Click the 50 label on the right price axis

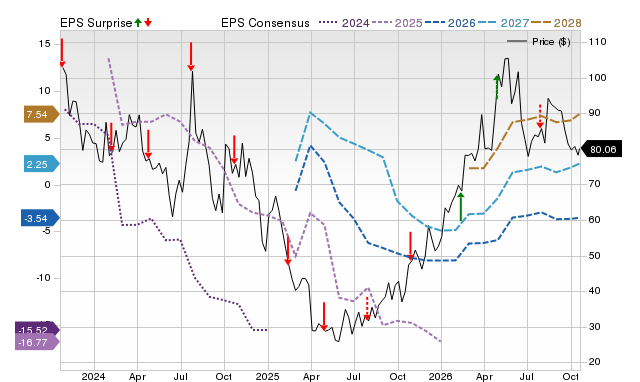(595, 255)
